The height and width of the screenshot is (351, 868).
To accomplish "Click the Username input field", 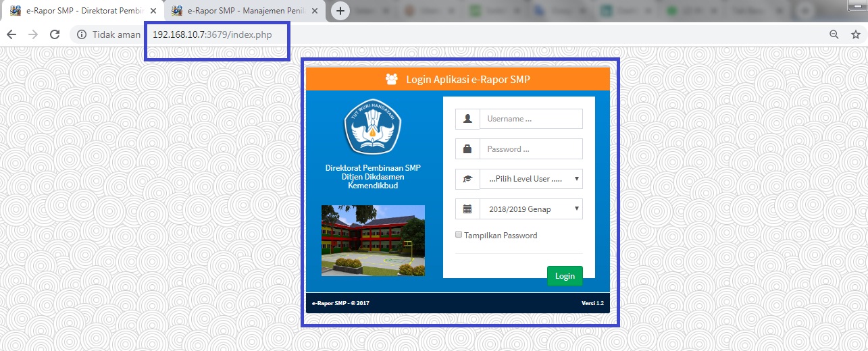I will (x=531, y=119).
